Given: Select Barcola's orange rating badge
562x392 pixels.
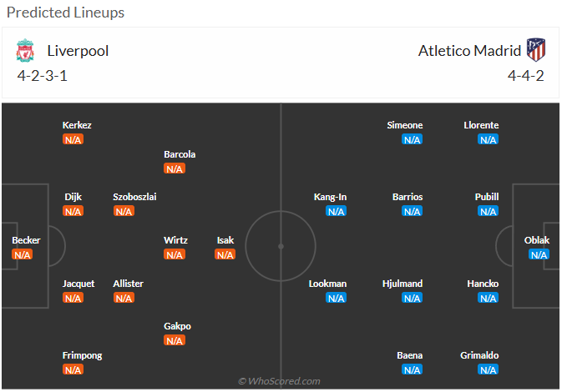Looking at the screenshot, I should (x=175, y=168).
